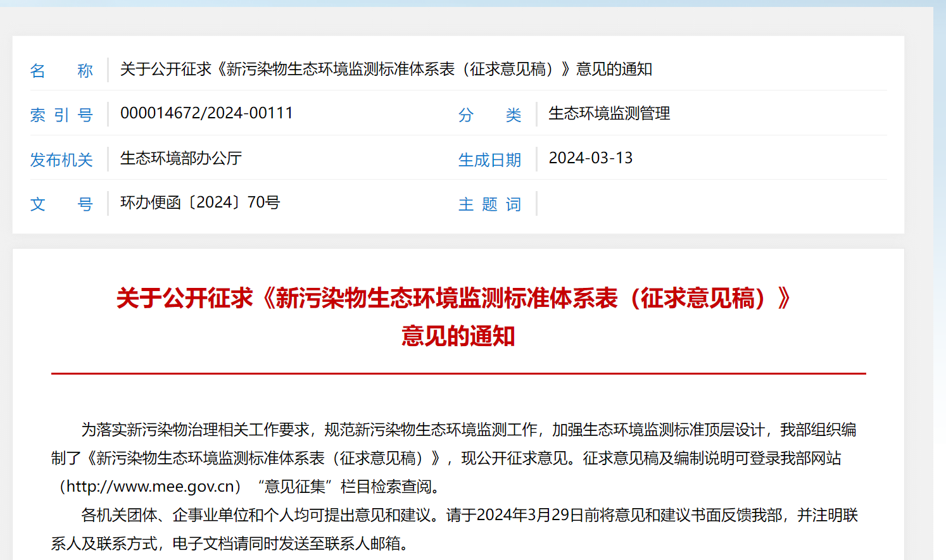
Task: Select the date 2024-03-13
Action: pos(590,158)
